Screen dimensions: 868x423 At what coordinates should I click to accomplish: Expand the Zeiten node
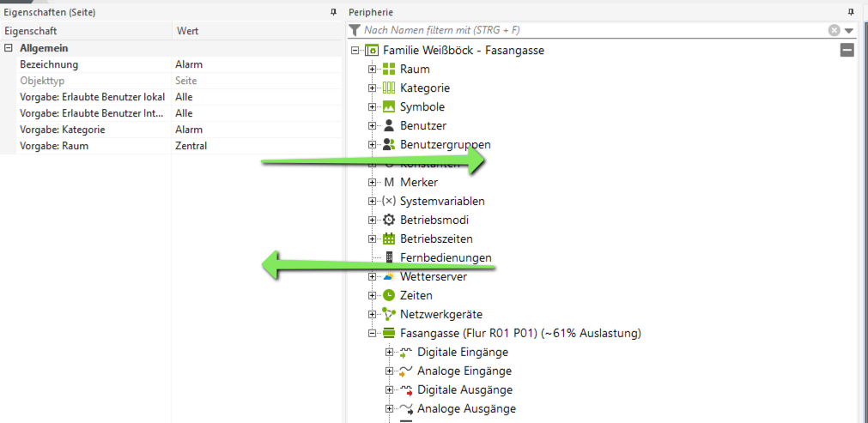[x=372, y=295]
